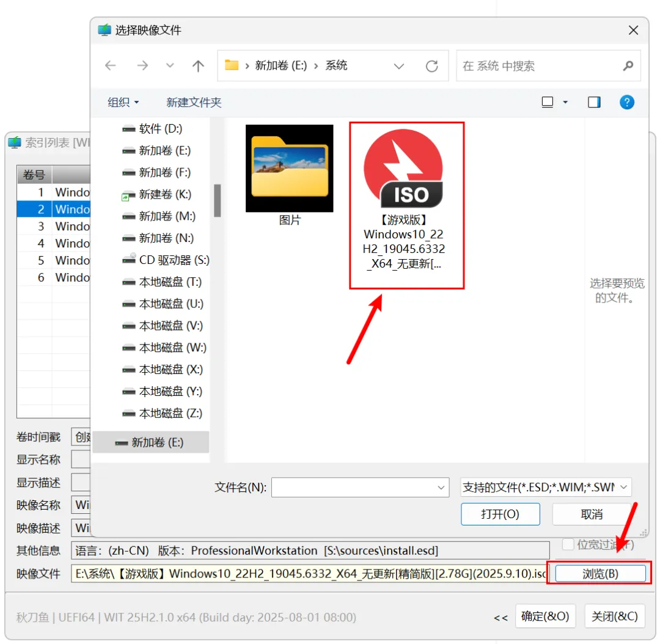Open recent locations chevron next to forward arrow
660x644 pixels.
click(x=170, y=65)
